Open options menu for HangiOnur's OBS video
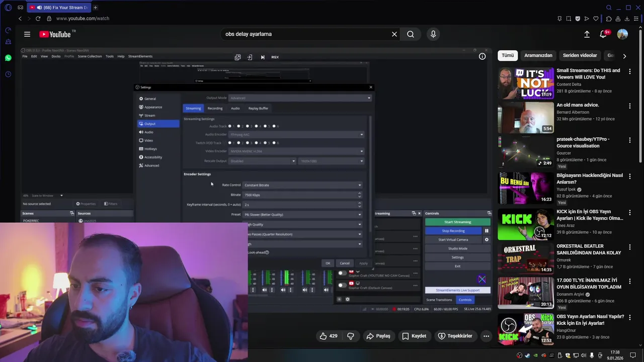The image size is (644, 362). [x=629, y=318]
